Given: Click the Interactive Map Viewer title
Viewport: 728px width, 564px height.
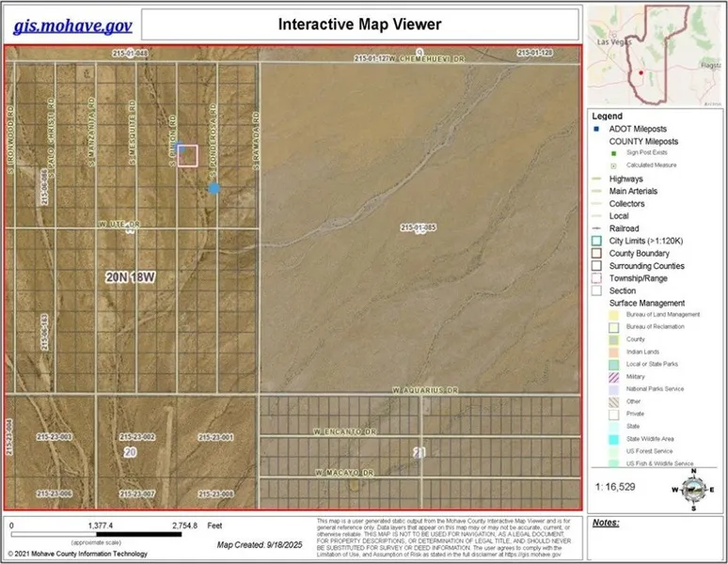Looking at the screenshot, I should [359, 23].
